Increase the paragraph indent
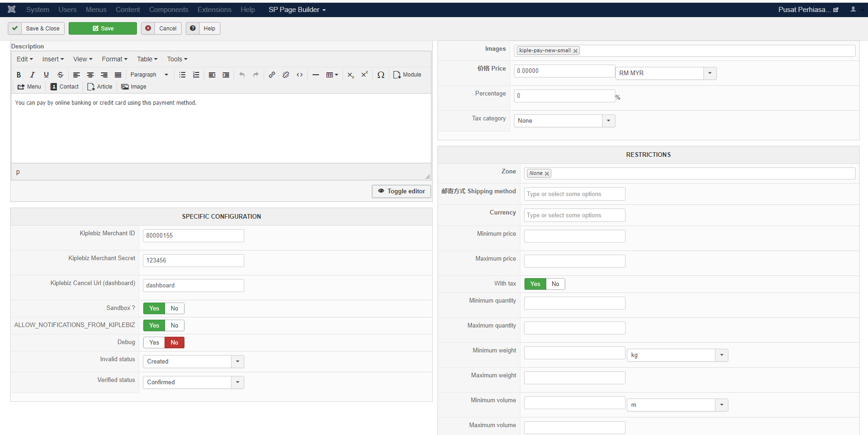 click(x=226, y=75)
